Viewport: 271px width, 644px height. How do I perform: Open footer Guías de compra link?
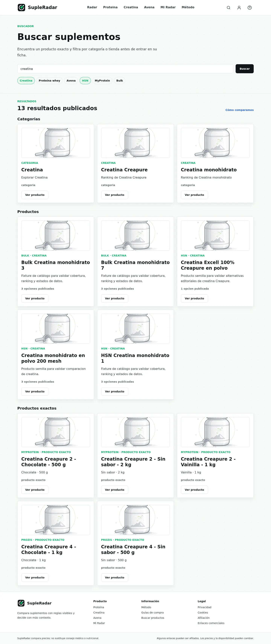tap(152, 613)
